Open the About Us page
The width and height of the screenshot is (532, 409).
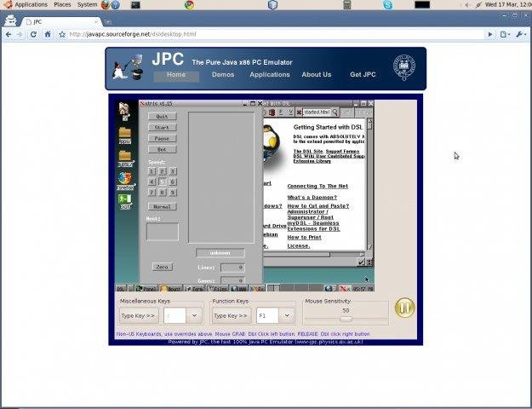coord(316,75)
